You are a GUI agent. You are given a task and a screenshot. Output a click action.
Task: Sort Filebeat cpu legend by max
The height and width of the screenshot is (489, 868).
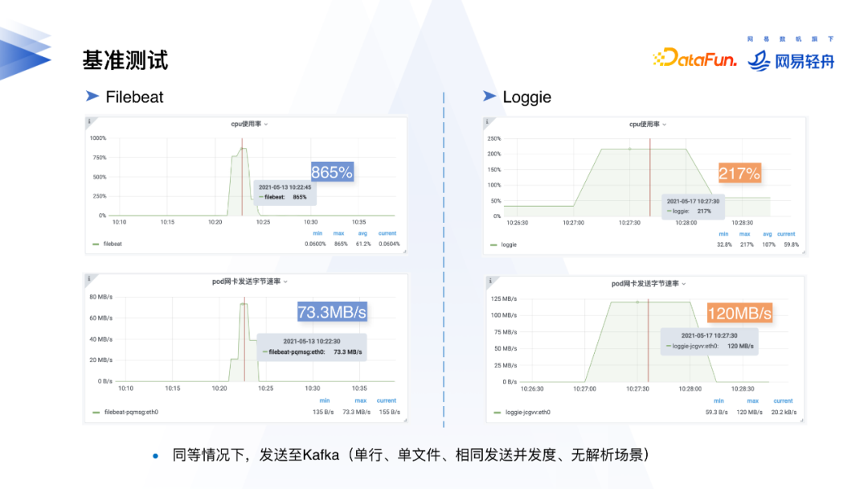[x=339, y=233]
